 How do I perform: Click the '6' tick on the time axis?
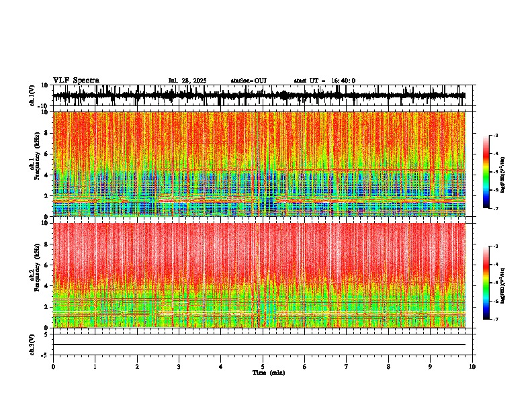305,367
